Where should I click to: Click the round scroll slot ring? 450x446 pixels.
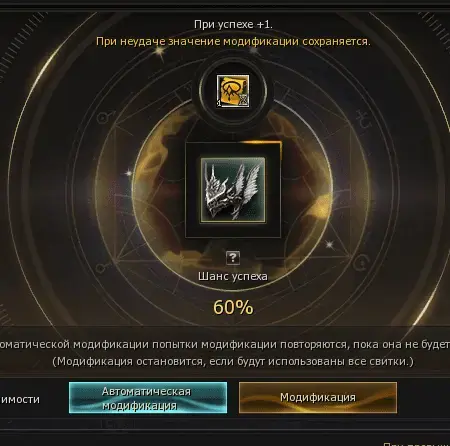click(233, 91)
